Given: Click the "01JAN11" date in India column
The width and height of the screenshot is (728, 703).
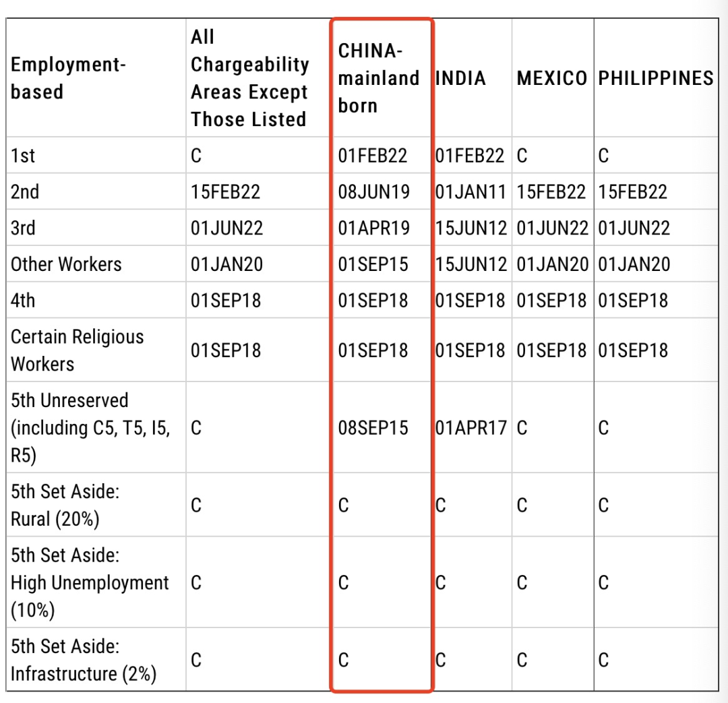Looking at the screenshot, I should tap(470, 192).
